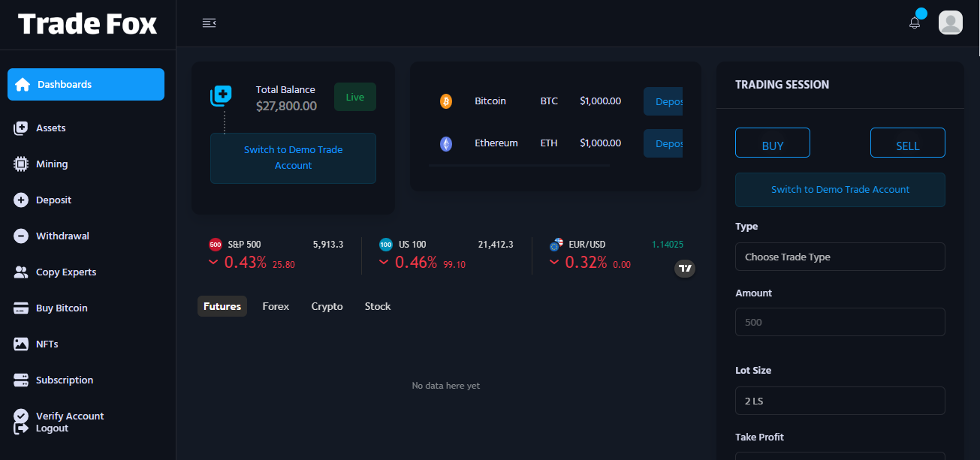Open the Withdrawal page in sidebar
Viewport: 980px width, 460px height.
(62, 236)
